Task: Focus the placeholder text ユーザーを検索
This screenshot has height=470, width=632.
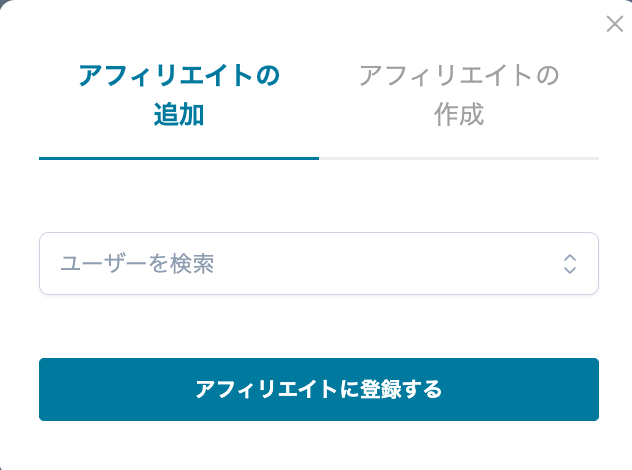Action: pos(138,264)
